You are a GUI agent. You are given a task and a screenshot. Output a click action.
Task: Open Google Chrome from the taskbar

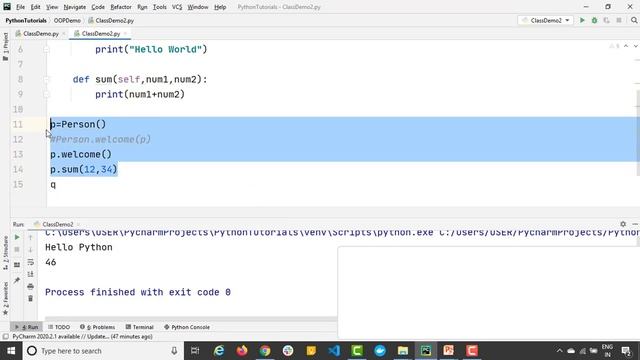(x=265, y=351)
